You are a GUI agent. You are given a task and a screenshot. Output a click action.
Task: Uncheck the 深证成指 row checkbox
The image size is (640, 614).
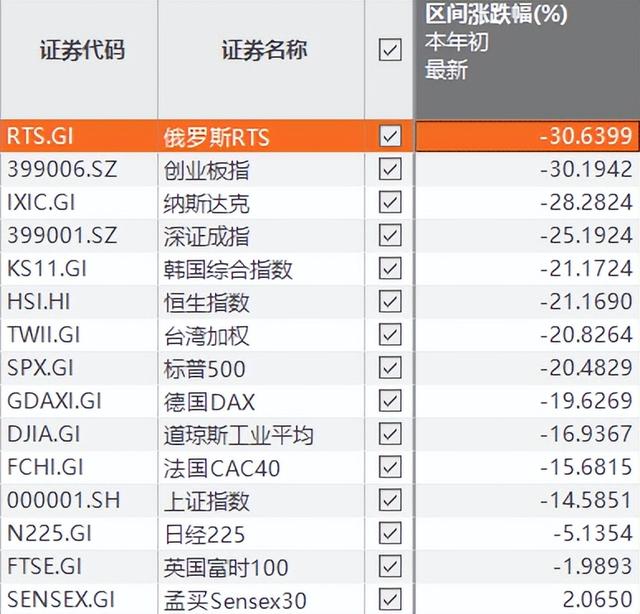(390, 235)
